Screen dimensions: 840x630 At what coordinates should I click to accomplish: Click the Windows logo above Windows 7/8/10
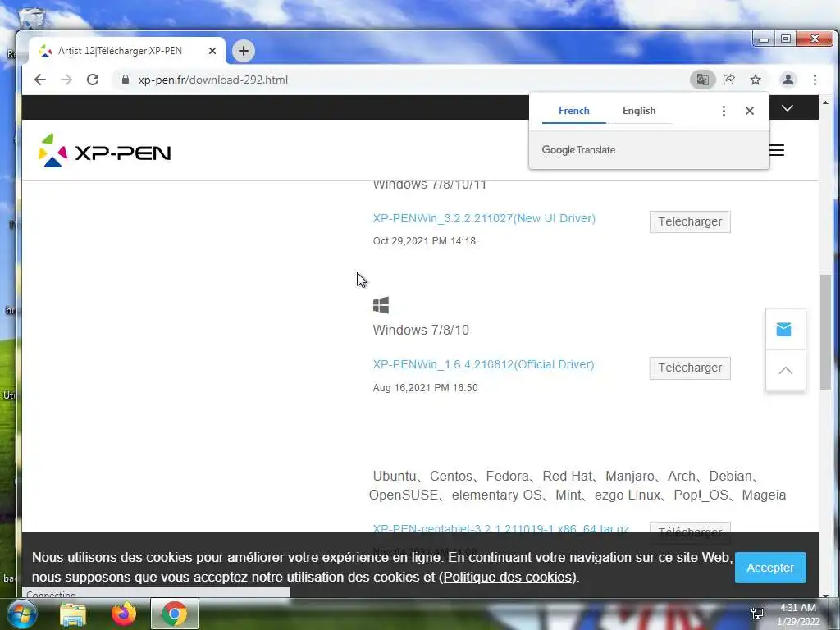[381, 305]
